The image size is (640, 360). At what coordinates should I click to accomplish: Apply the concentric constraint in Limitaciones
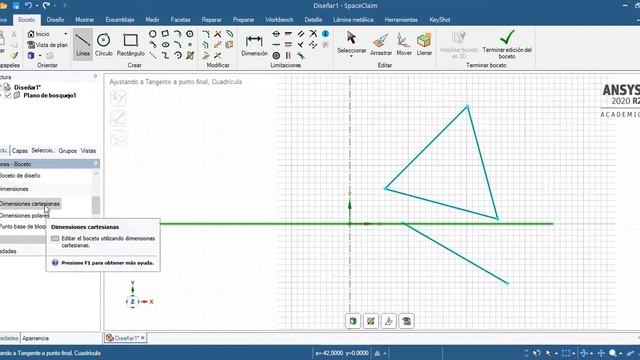click(276, 55)
